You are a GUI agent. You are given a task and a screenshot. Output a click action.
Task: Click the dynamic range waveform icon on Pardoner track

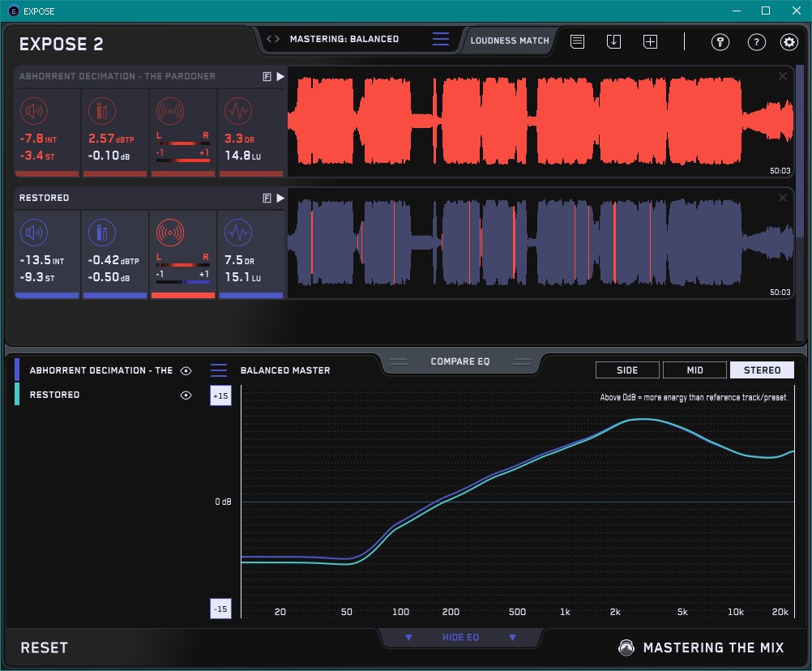(x=237, y=111)
